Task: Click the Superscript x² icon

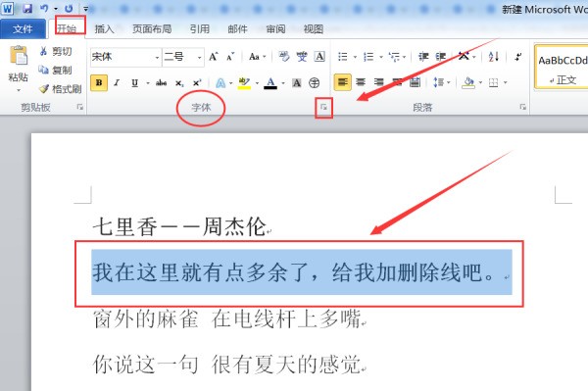Action: pos(197,83)
